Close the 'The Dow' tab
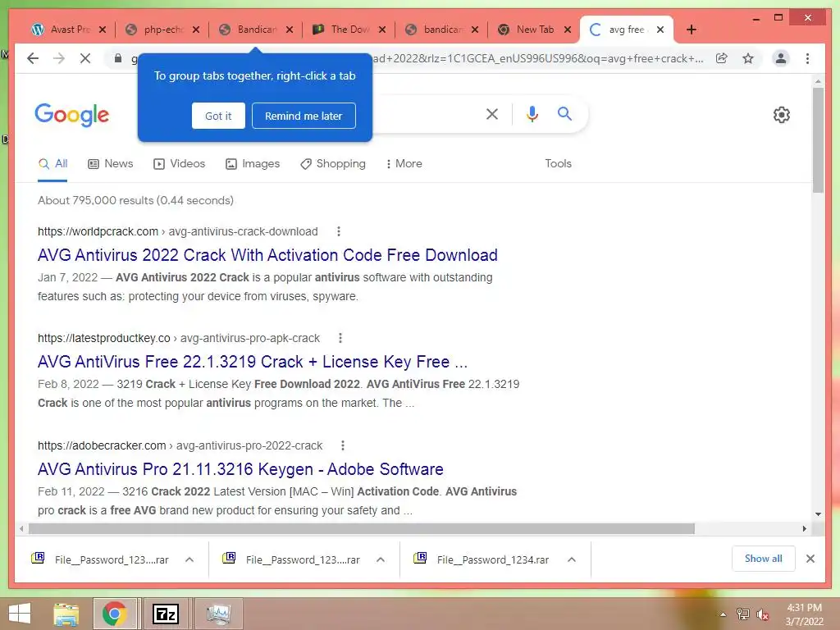This screenshot has height=630, width=840. (382, 30)
